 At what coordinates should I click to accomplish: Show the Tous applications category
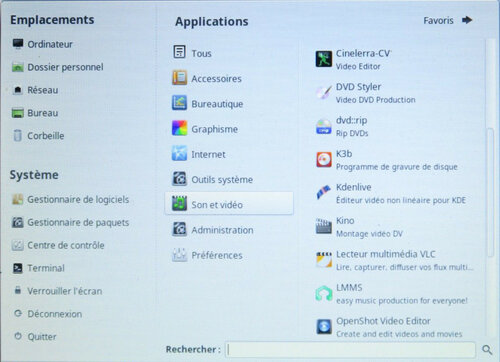coord(229,53)
